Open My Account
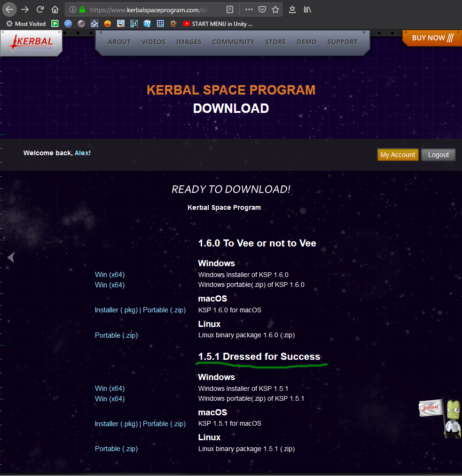This screenshot has width=462, height=476. 398,155
